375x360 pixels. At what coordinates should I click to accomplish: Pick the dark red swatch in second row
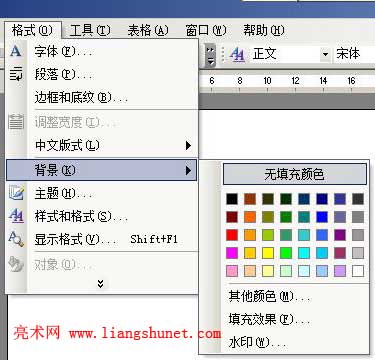pos(232,217)
